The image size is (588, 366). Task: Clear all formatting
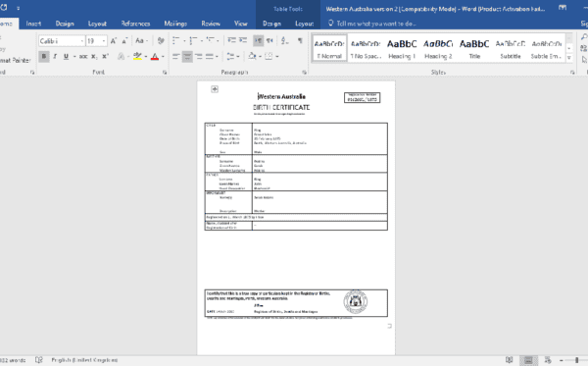click(161, 40)
